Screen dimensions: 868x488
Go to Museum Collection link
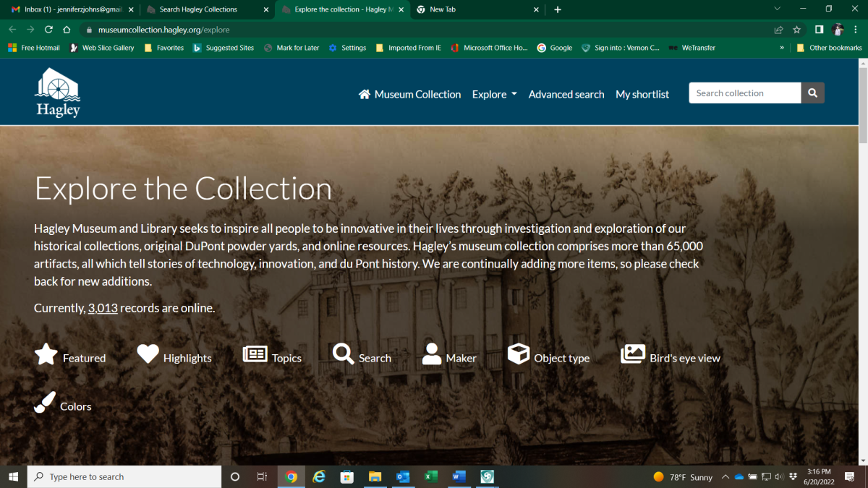click(x=417, y=94)
